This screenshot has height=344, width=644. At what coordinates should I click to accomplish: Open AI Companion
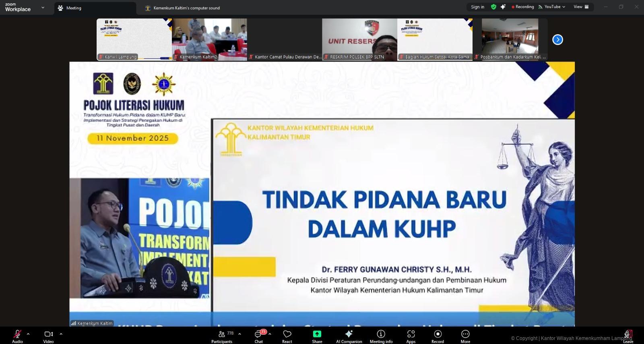coord(349,336)
